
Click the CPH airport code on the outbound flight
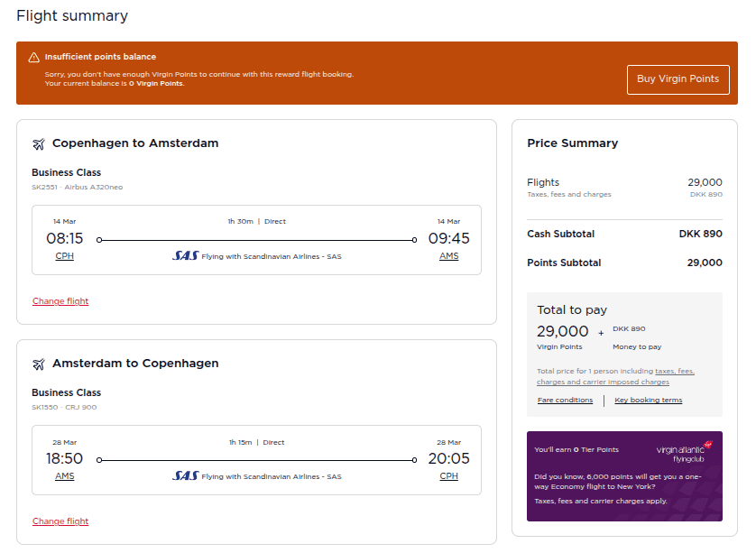coord(64,255)
